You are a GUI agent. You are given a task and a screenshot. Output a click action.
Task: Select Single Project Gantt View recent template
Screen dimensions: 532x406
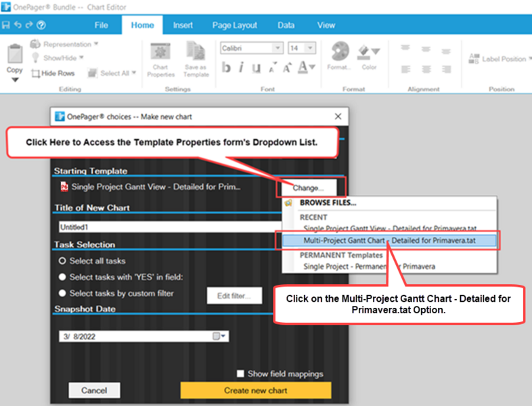pos(390,228)
